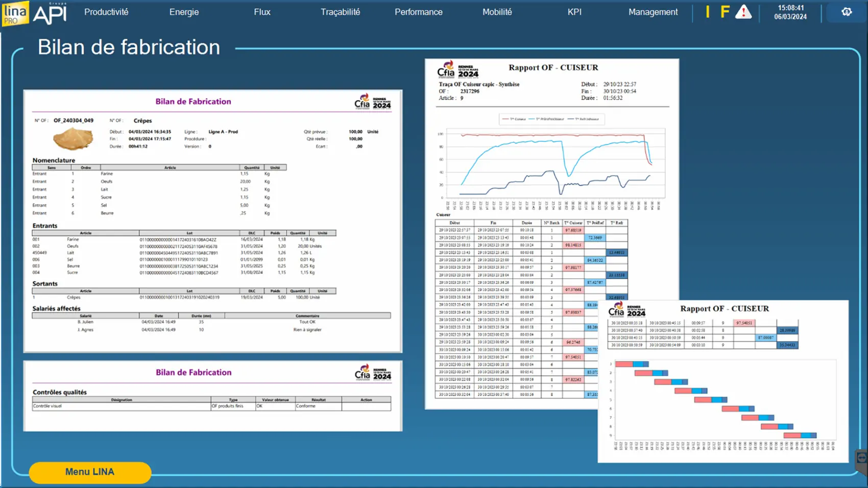Open the Rapport OF Cuiseur temperature chart
Screen dimensions: 868x488
(551, 163)
